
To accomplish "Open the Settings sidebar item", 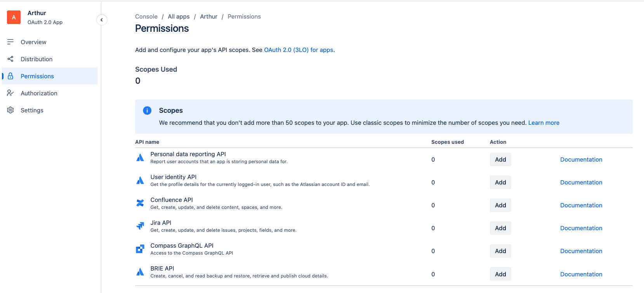I will click(x=50, y=110).
